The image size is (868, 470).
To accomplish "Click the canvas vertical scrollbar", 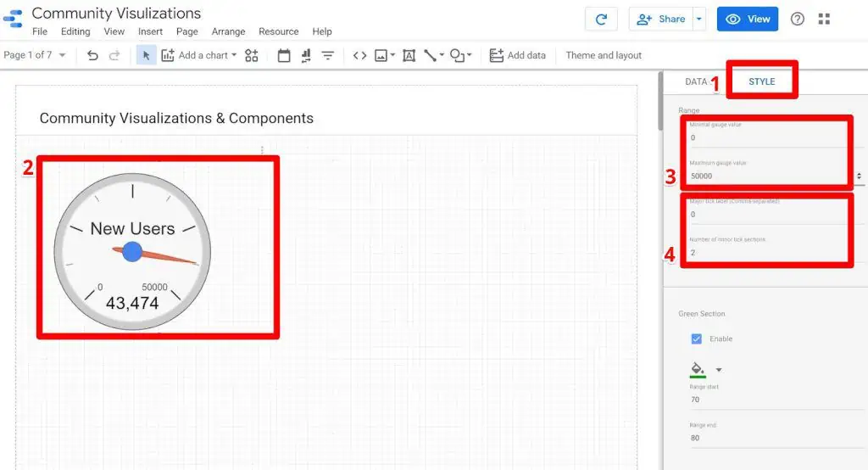I will pos(659,103).
